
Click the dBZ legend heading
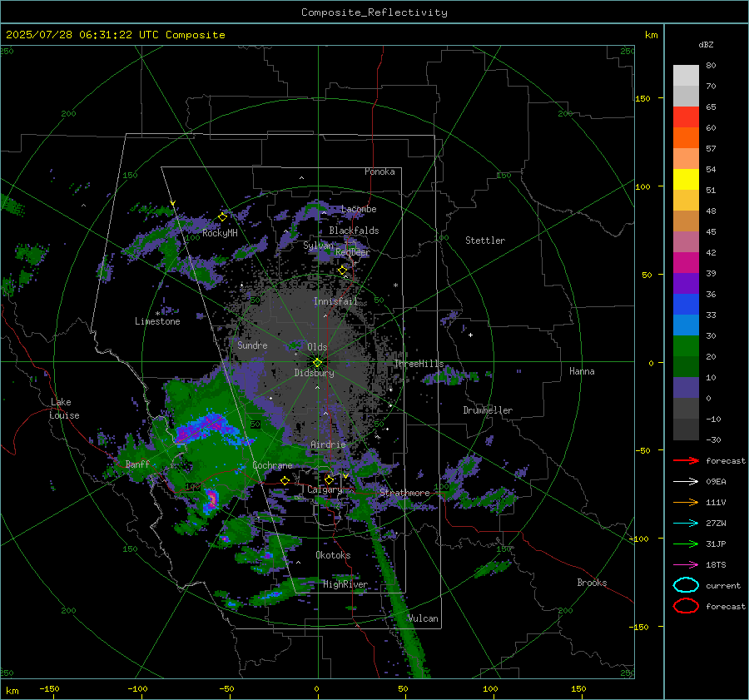(706, 44)
